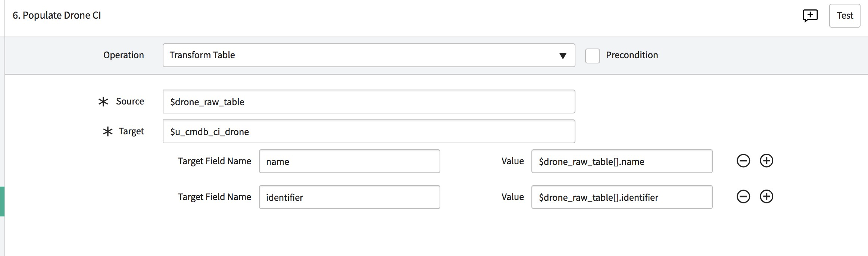868x256 pixels.
Task: Click the Operation label
Action: tap(124, 55)
